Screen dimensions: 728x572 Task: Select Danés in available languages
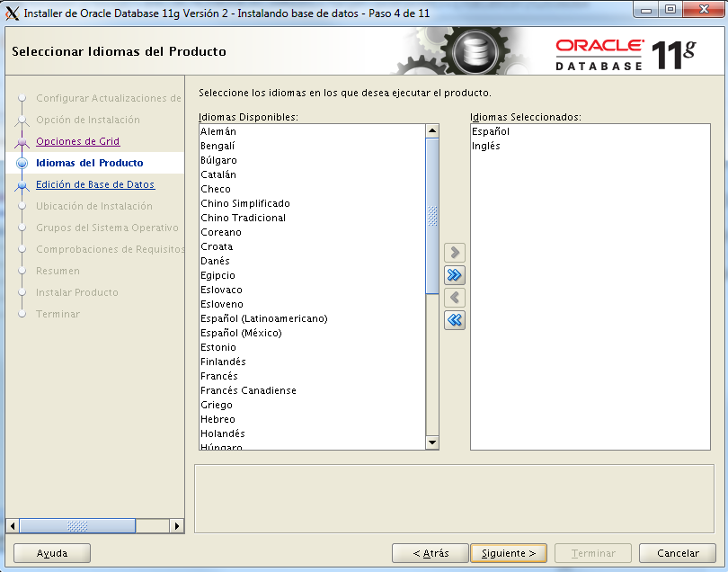(x=312, y=261)
